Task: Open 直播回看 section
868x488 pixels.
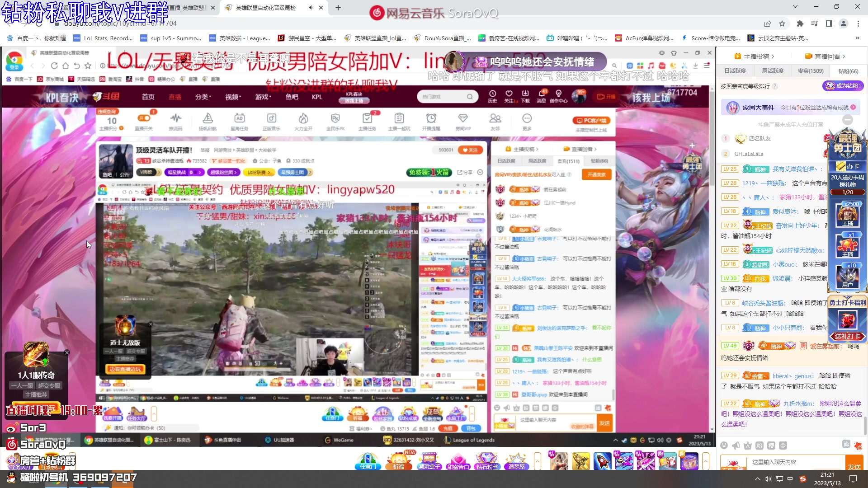Action: click(x=825, y=56)
